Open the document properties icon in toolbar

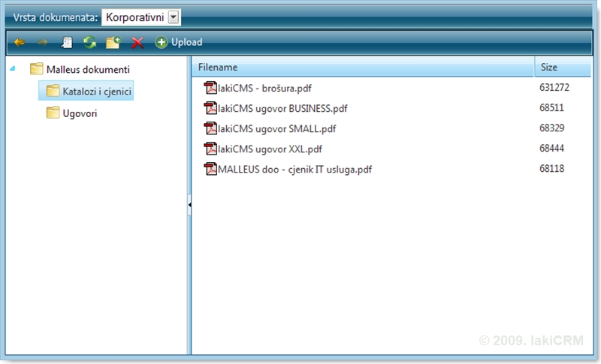click(x=67, y=42)
